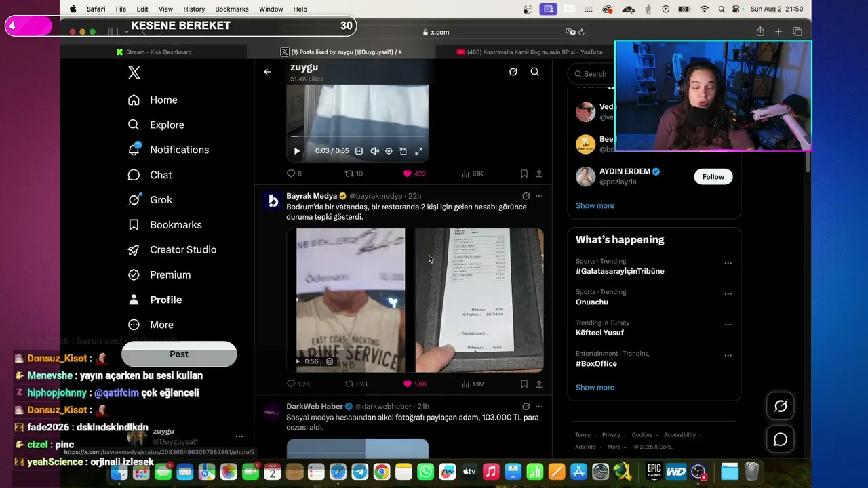Switch to the Kick Dashboard tab
Viewport: 868px width, 488px height.
pyautogui.click(x=154, y=52)
